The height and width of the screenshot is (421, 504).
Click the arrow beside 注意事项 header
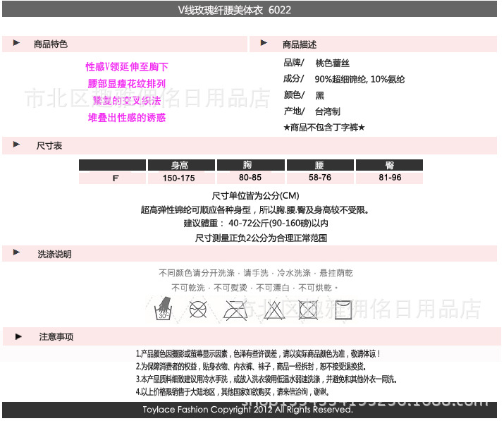pyautogui.click(x=18, y=336)
